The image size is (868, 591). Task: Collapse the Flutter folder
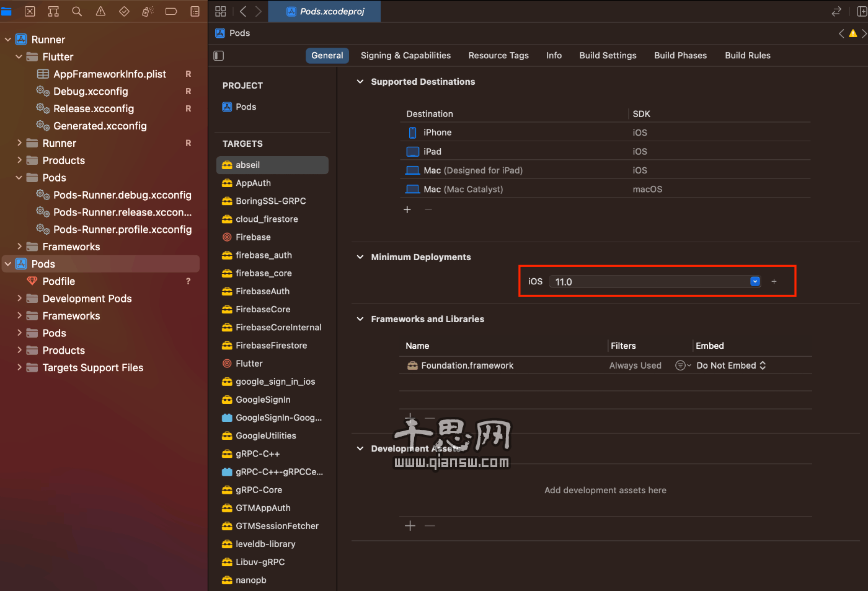pos(19,57)
